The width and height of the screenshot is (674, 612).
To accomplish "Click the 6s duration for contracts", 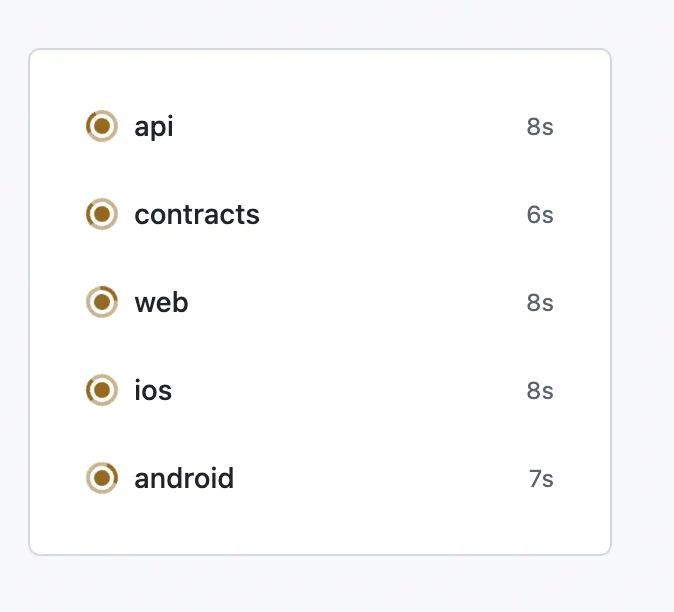I will 540,214.
